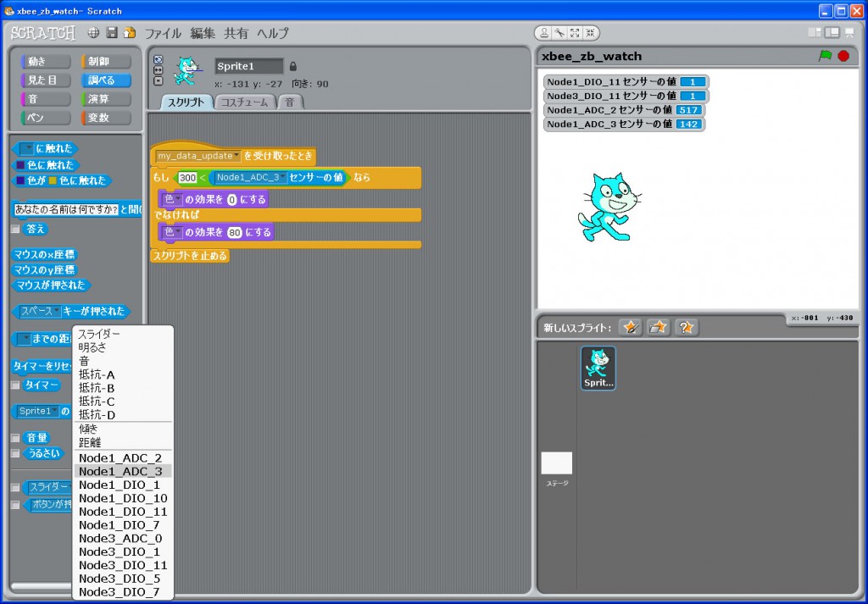
Task: Switch to full stage view mode
Action: (x=832, y=33)
